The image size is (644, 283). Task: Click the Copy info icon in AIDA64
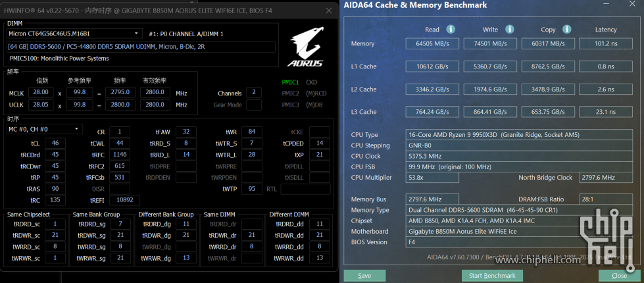567,29
